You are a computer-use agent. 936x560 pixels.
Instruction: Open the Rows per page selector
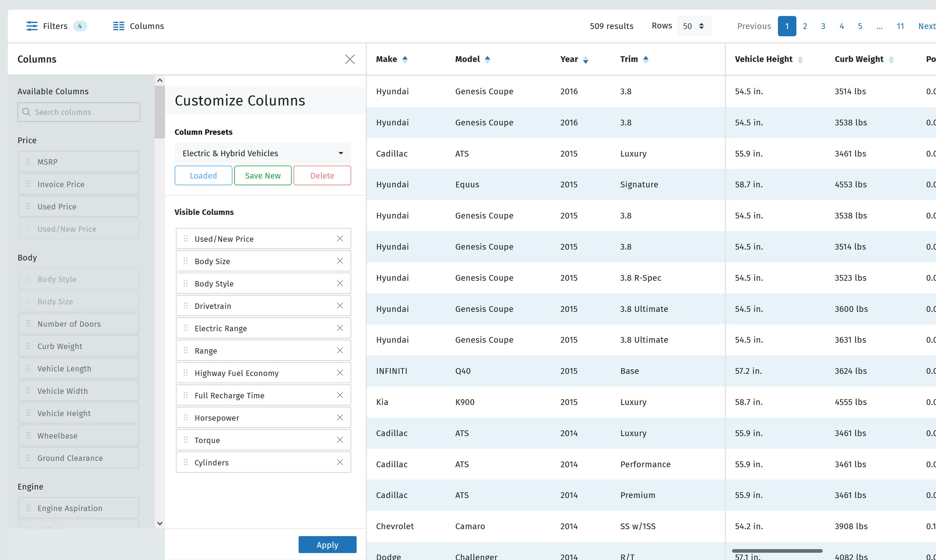coord(694,26)
